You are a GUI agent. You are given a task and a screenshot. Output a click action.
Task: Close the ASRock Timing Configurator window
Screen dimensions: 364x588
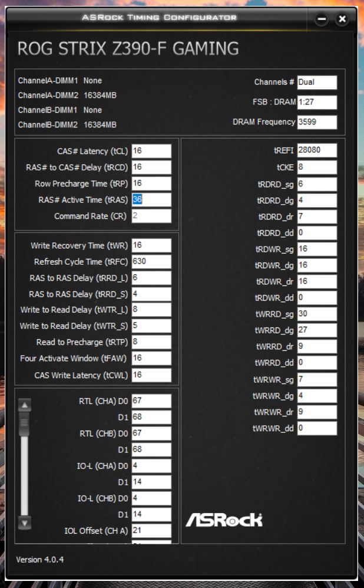pyautogui.click(x=342, y=19)
